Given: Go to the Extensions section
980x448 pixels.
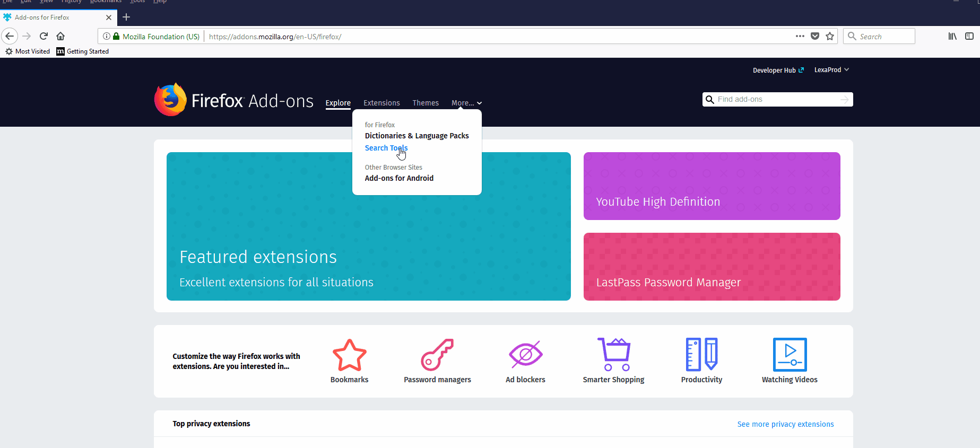Looking at the screenshot, I should tap(381, 103).
